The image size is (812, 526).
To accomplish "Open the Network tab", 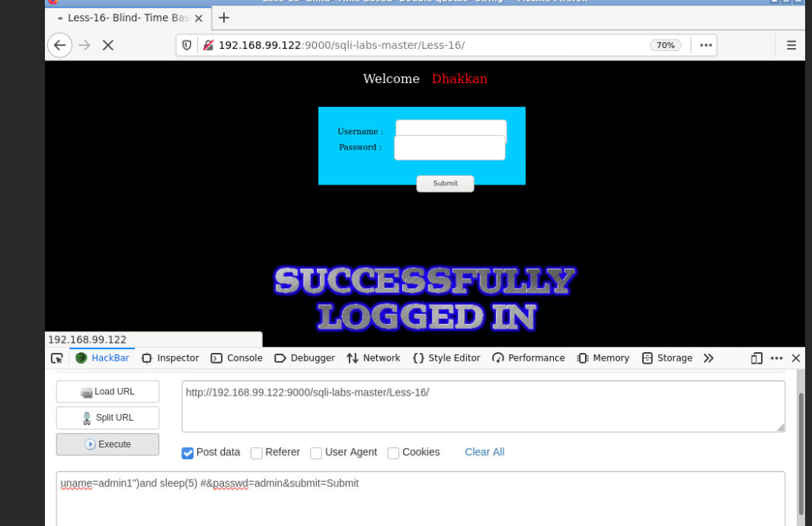I will point(373,358).
